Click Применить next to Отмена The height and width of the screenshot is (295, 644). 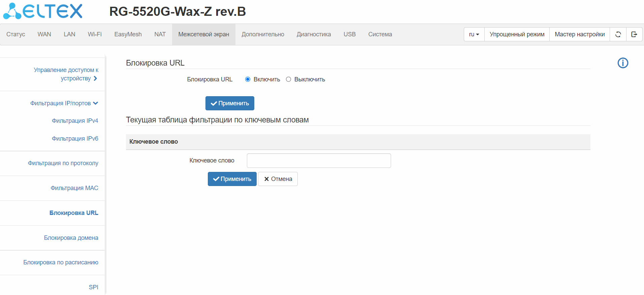click(232, 179)
